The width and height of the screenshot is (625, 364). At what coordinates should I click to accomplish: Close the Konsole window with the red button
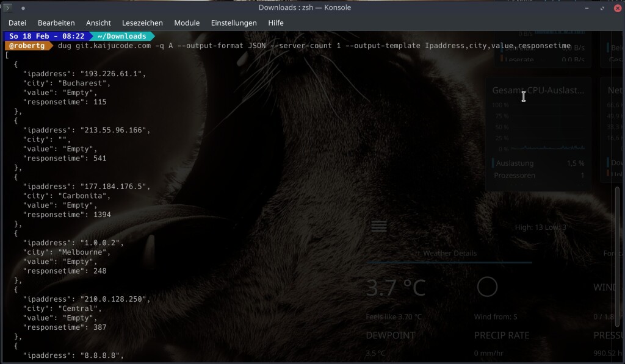click(x=618, y=8)
